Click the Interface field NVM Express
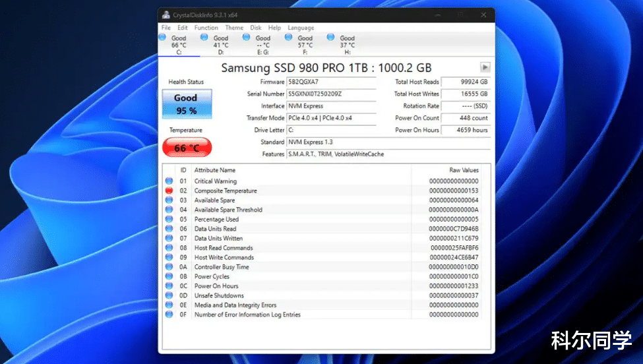Viewport: 643px width, 364px height. click(331, 106)
